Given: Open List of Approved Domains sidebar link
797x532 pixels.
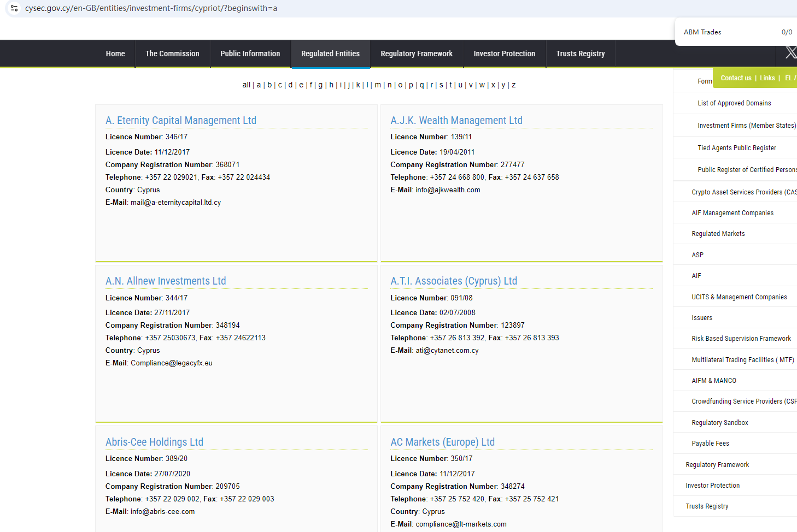Looking at the screenshot, I should click(734, 103).
